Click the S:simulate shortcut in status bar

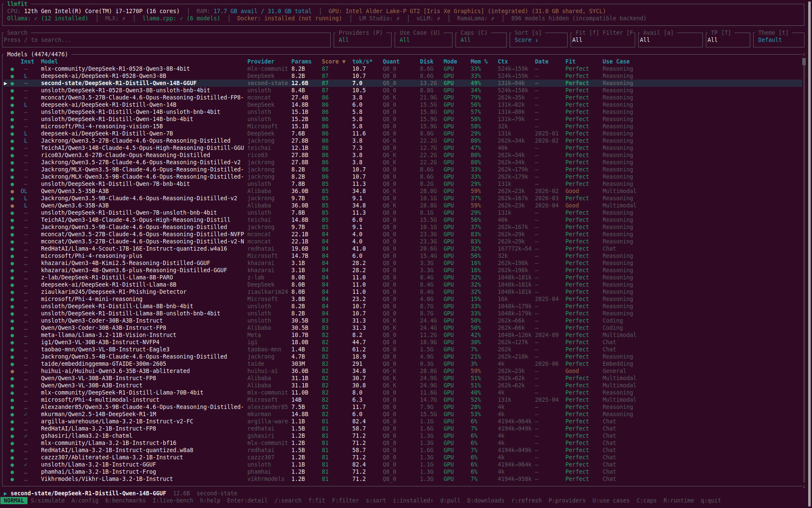pyautogui.click(x=48, y=500)
